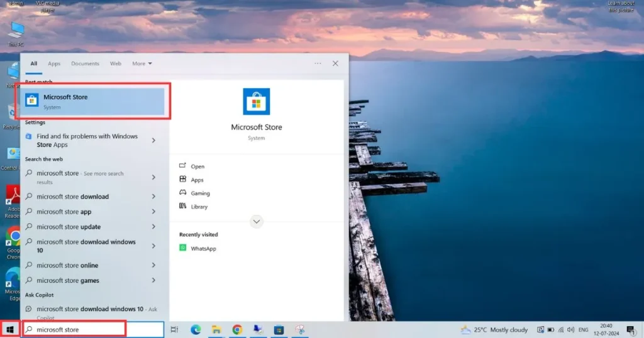This screenshot has height=338, width=644.
Task: Launch Google Chrome from the taskbar
Action: point(237,329)
